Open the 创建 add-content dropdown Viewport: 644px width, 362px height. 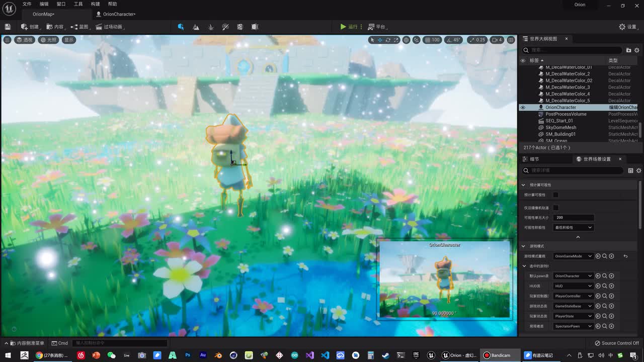coord(30,27)
